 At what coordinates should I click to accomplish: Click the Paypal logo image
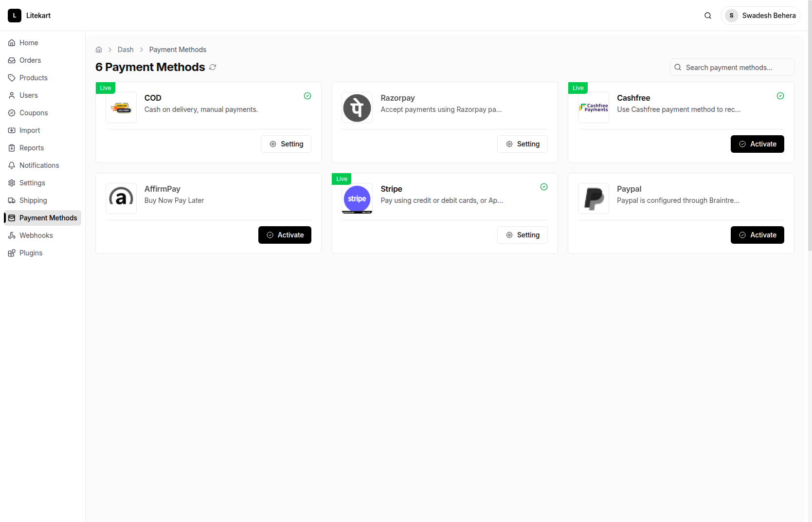pyautogui.click(x=594, y=198)
